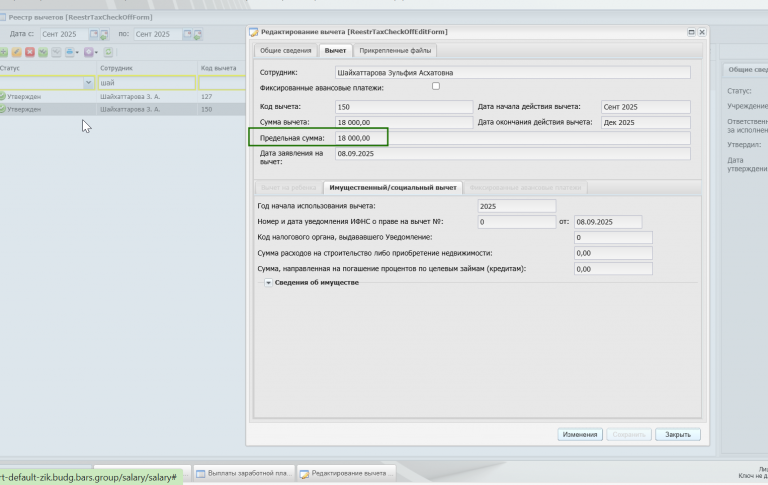Open the Статус filter dropdown arrow

[89, 83]
